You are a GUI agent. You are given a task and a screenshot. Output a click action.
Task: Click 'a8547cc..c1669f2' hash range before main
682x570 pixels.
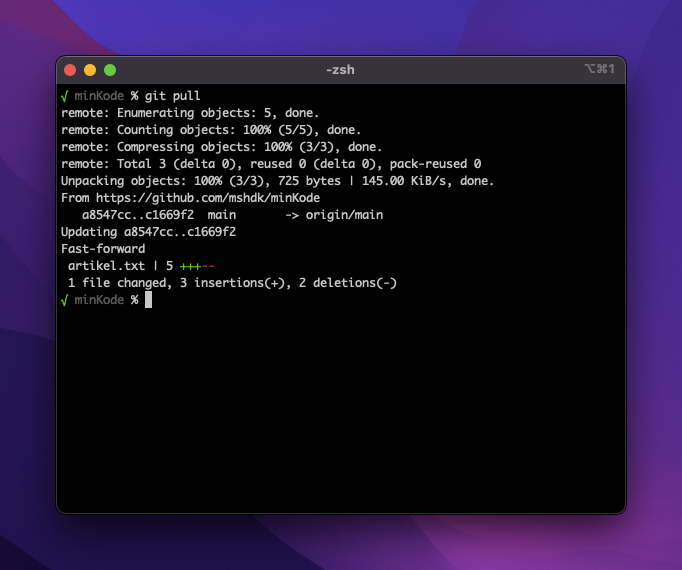coord(138,215)
